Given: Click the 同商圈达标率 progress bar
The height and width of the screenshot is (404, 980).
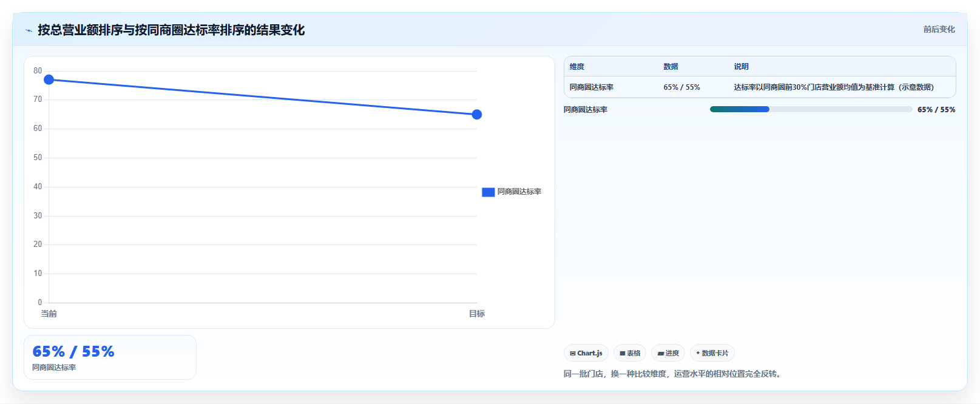Looking at the screenshot, I should (811, 109).
